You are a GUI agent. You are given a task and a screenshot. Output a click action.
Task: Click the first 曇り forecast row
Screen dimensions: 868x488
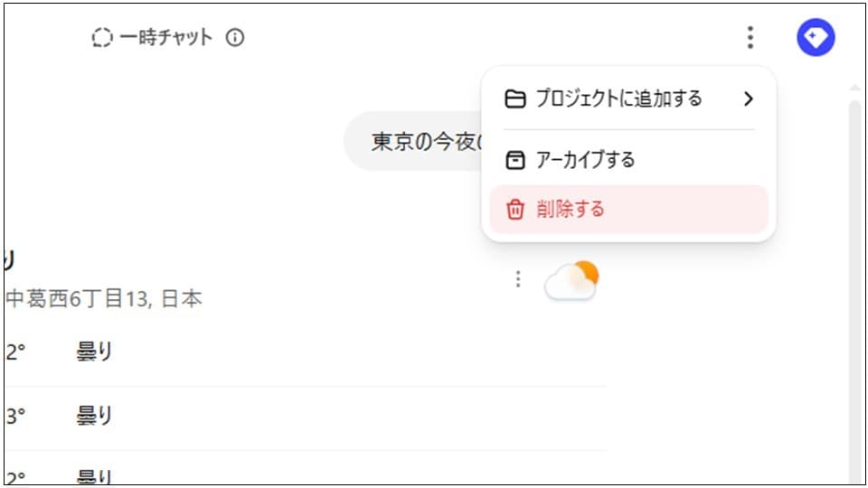tap(305, 352)
